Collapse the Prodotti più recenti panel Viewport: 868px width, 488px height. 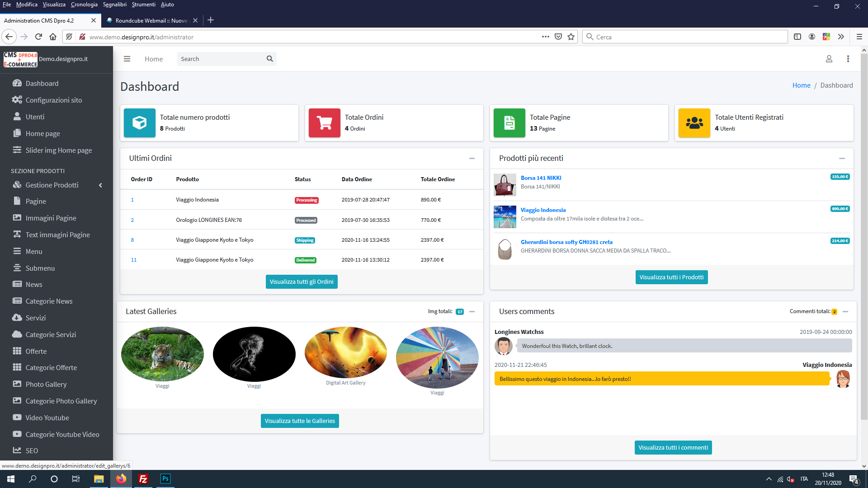842,159
